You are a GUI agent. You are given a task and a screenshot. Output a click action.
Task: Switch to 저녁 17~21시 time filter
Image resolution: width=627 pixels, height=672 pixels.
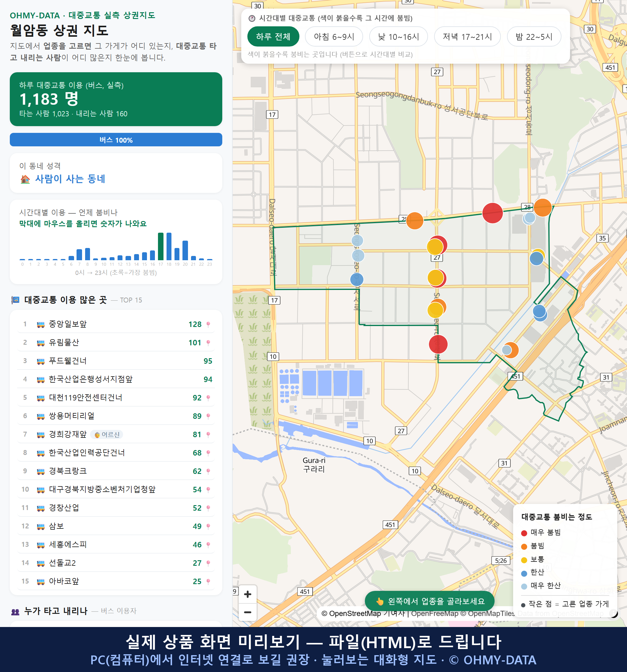(x=467, y=36)
